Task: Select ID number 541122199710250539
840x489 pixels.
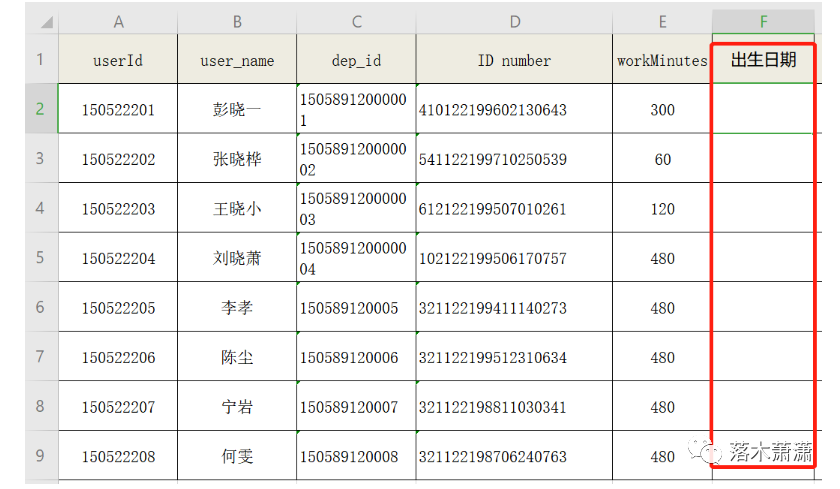Action: [514, 159]
